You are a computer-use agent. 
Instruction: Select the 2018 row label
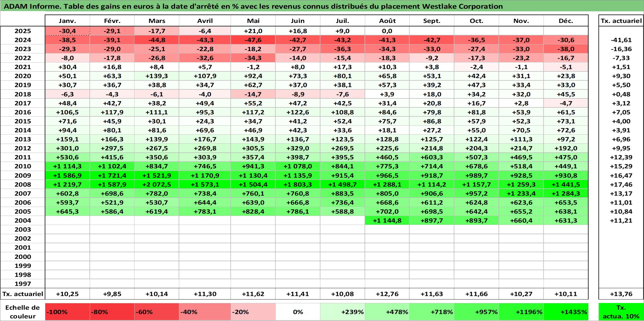coord(23,94)
